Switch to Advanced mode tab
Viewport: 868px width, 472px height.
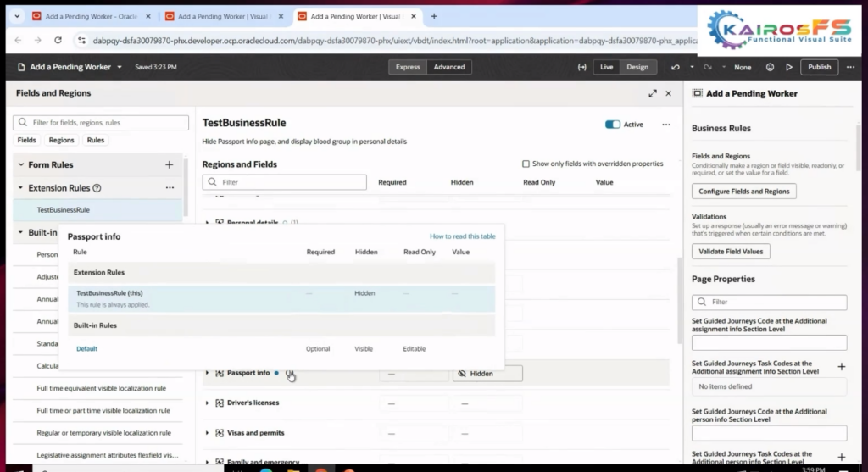(x=448, y=67)
